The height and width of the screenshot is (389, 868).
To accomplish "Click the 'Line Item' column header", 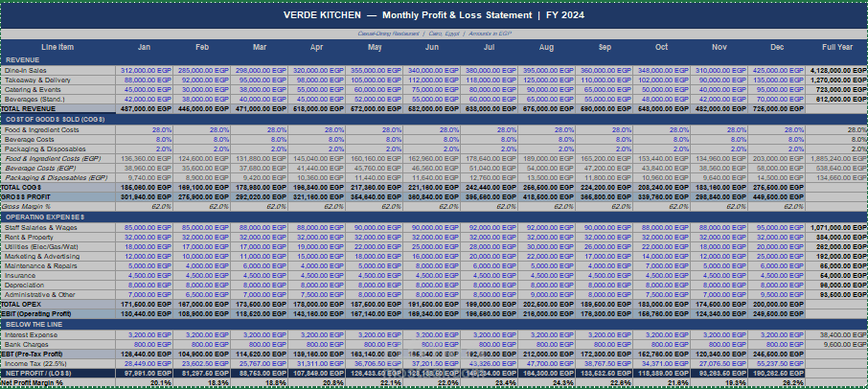I will point(57,48).
